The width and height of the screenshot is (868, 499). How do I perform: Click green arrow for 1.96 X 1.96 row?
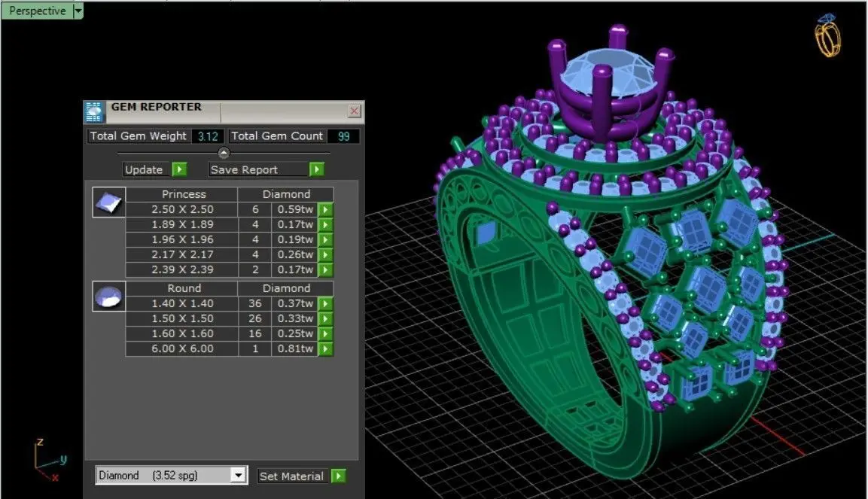325,239
